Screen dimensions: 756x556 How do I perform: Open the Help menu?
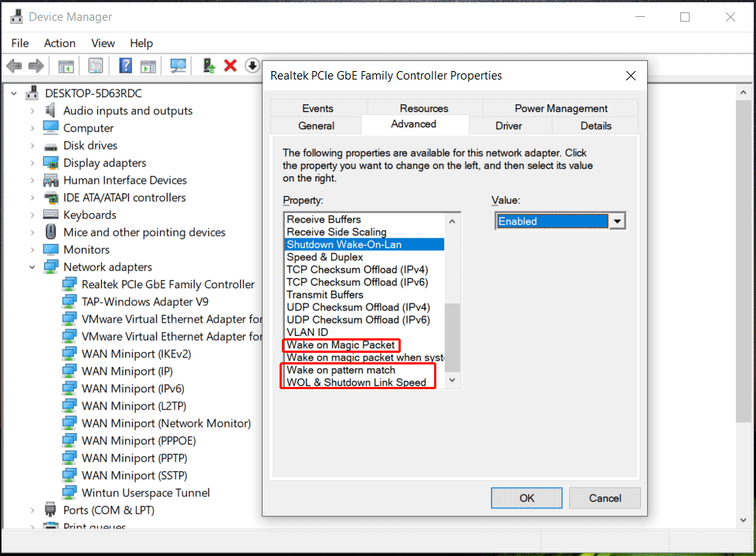(141, 43)
